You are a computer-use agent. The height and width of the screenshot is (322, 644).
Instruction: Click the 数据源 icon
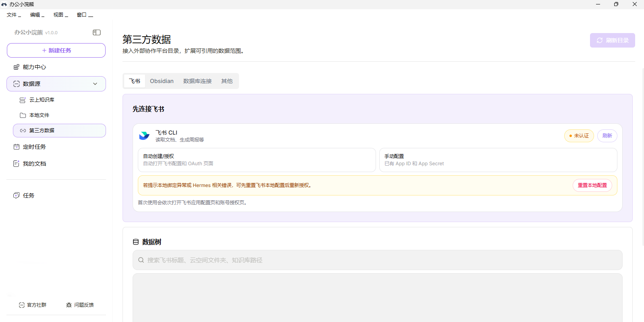tap(17, 84)
